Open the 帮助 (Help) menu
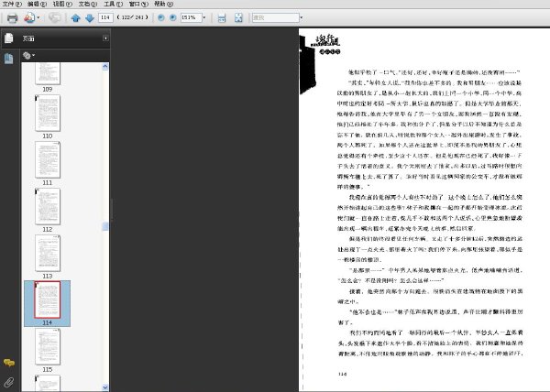The height and width of the screenshot is (392, 550). pos(163,4)
